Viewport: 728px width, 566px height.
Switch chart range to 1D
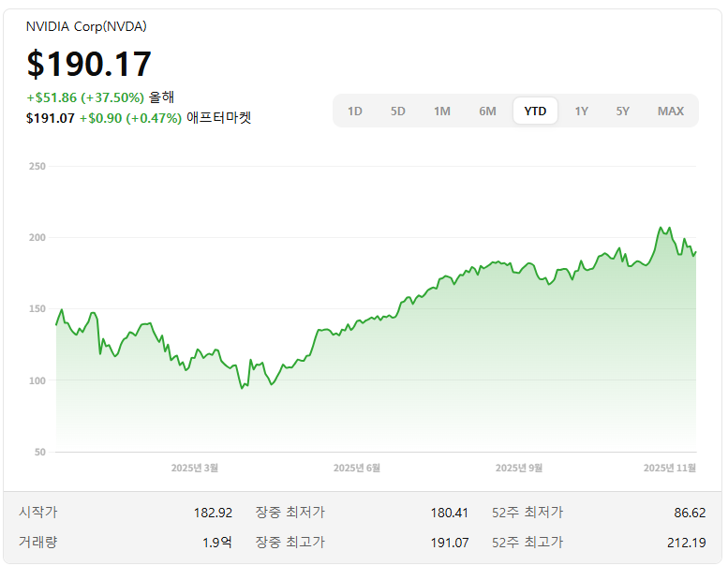tap(355, 111)
